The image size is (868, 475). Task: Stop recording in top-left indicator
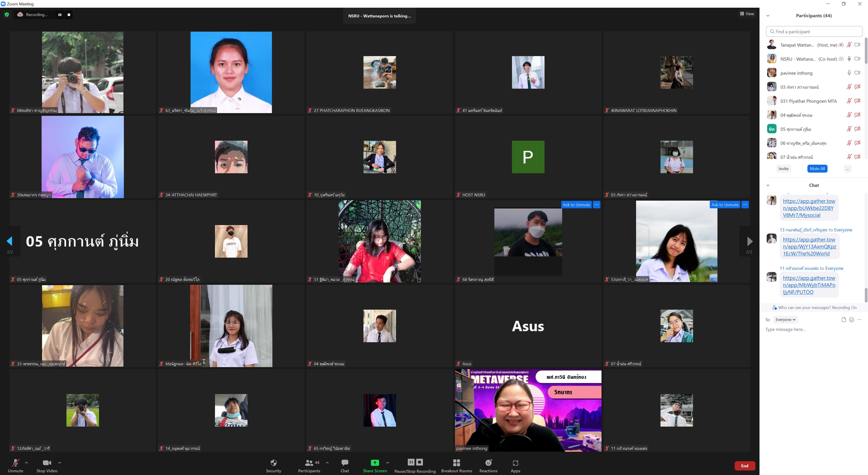(x=69, y=14)
